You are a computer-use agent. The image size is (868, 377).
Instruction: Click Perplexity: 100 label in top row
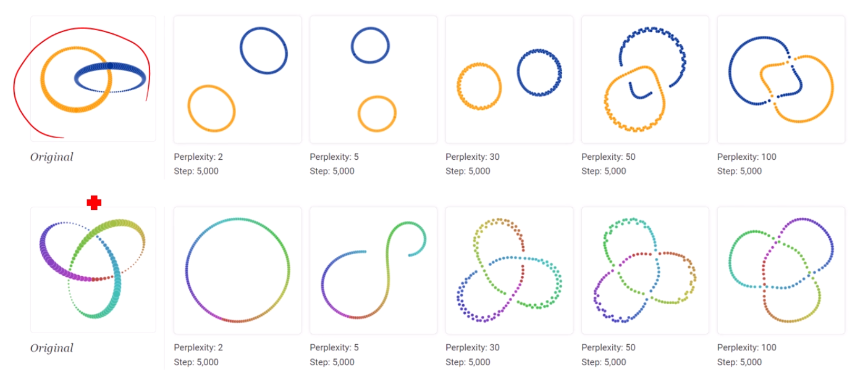(747, 157)
